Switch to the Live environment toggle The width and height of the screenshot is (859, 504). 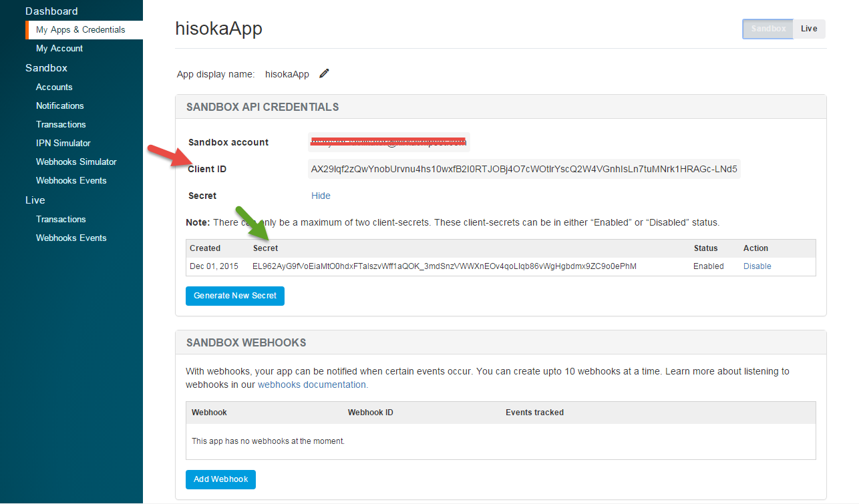coord(809,29)
